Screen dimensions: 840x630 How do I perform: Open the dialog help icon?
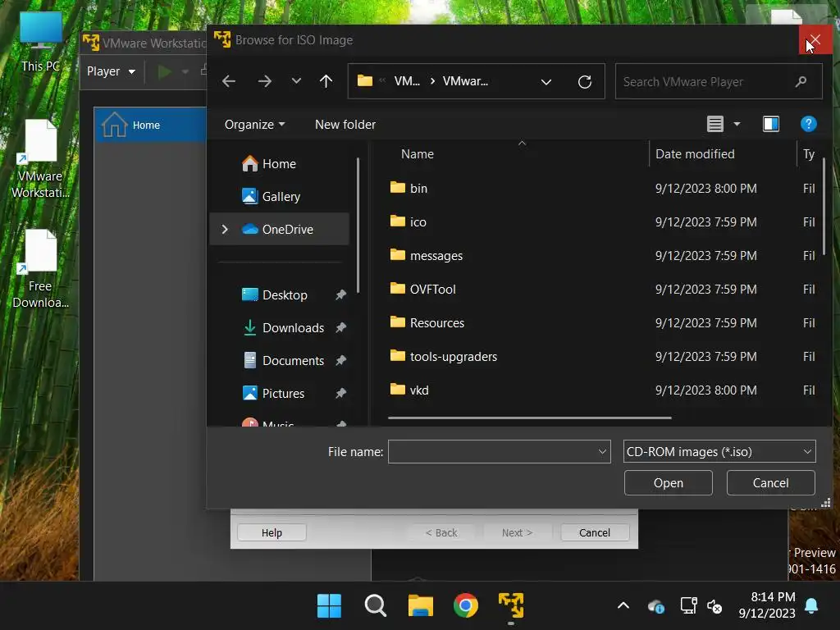tap(808, 125)
